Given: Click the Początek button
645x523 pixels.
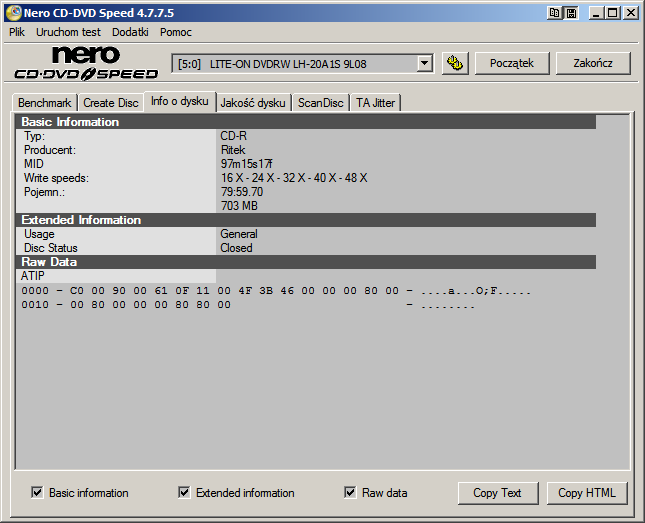Looking at the screenshot, I should (x=512, y=63).
